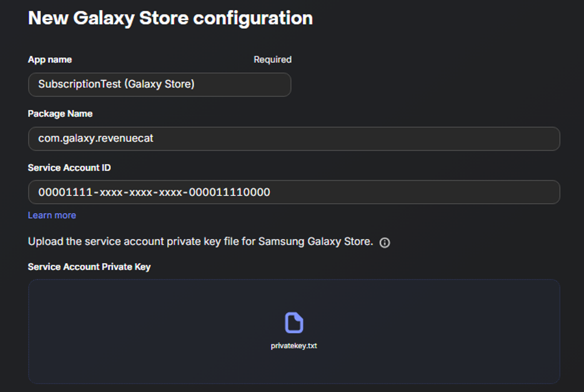Click the words Samsung Galaxy Store in instructions
The width and height of the screenshot is (584, 392).
(315, 242)
